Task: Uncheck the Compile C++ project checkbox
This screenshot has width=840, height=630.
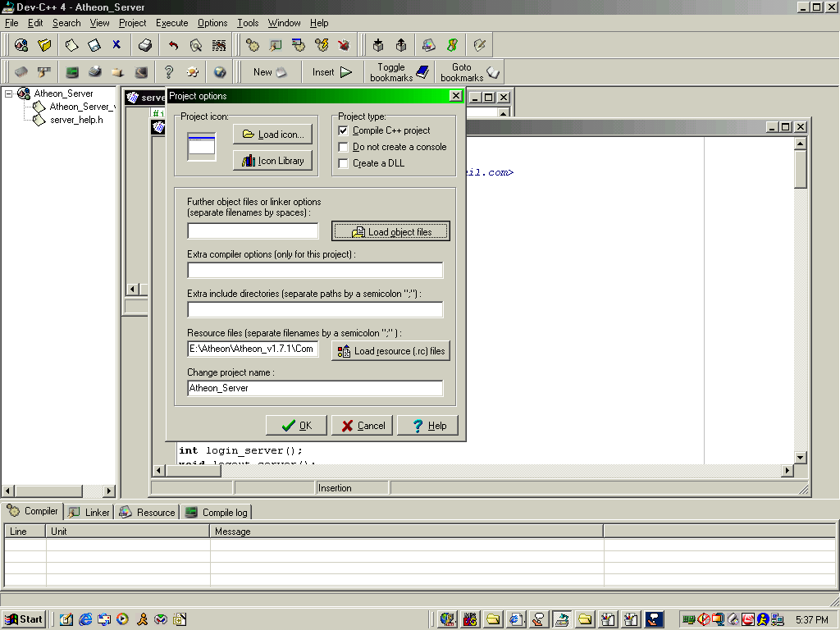Action: pos(344,130)
